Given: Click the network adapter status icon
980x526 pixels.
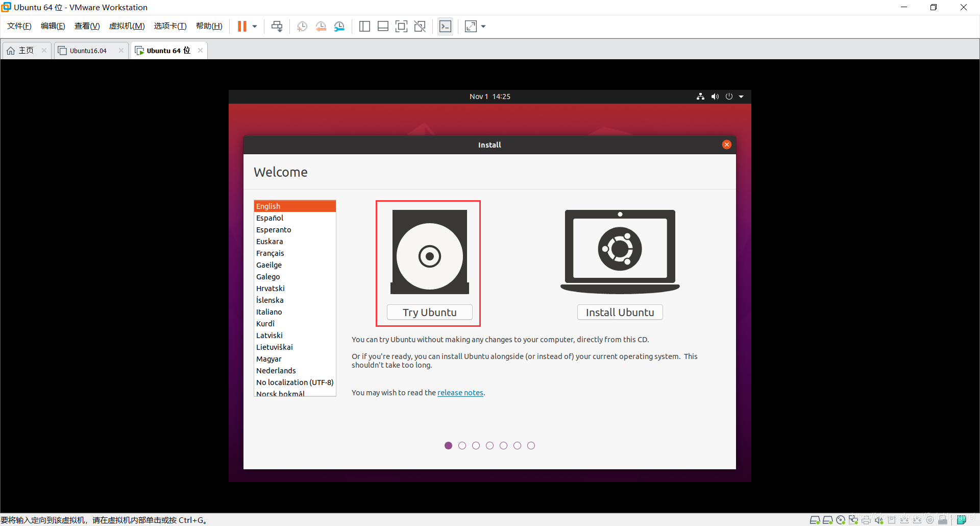Looking at the screenshot, I should [x=853, y=520].
